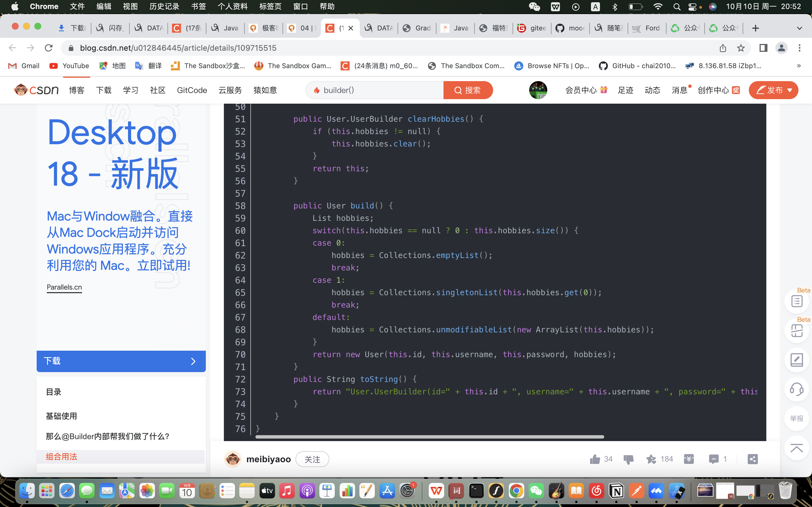The height and width of the screenshot is (507, 812).
Task: Follow the author meibiyaoo with 关注
Action: [312, 459]
